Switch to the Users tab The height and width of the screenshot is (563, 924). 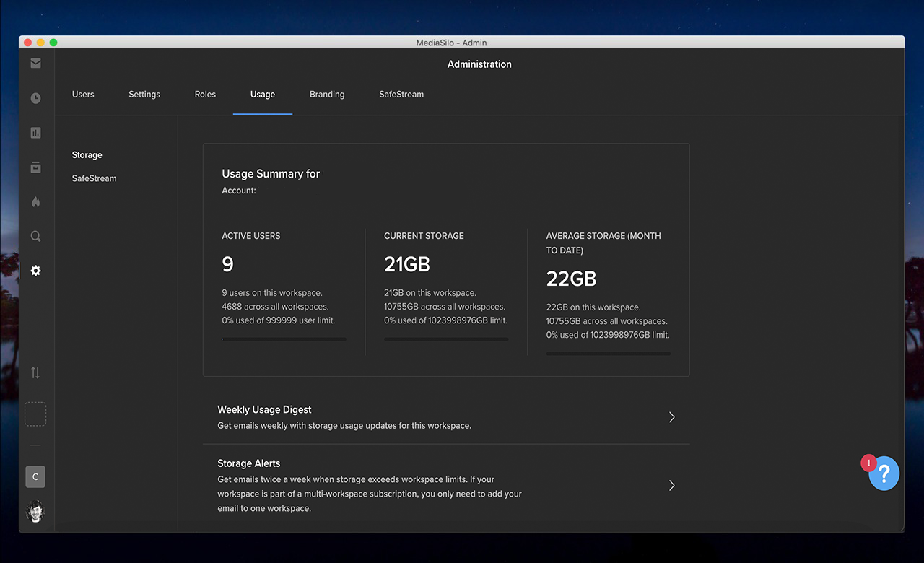click(83, 95)
